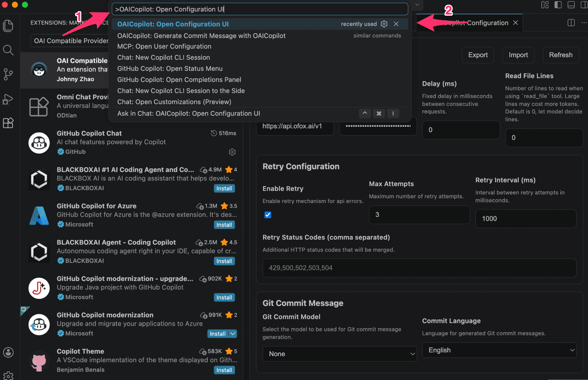Image resolution: width=588 pixels, height=380 pixels.
Task: Toggle the bottom panel layout icon
Action: 571,5
